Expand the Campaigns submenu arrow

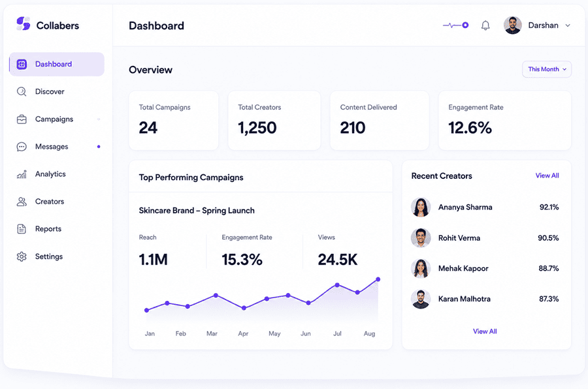(x=99, y=119)
